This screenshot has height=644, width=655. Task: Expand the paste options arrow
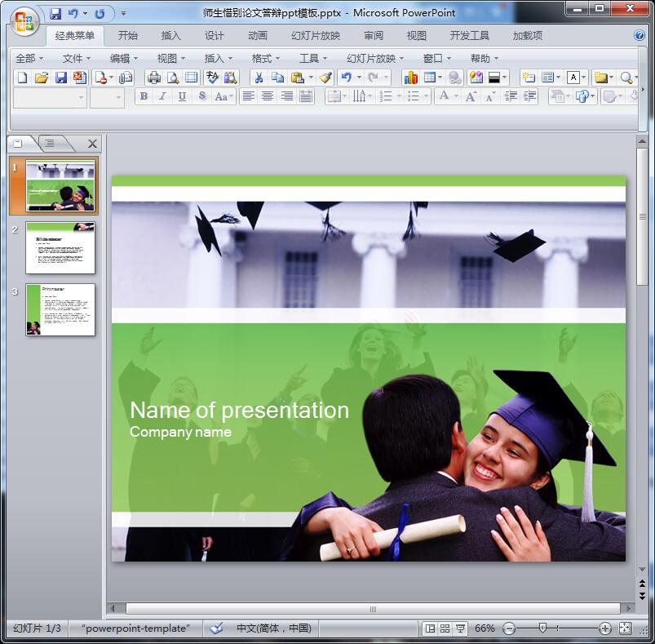tap(311, 78)
